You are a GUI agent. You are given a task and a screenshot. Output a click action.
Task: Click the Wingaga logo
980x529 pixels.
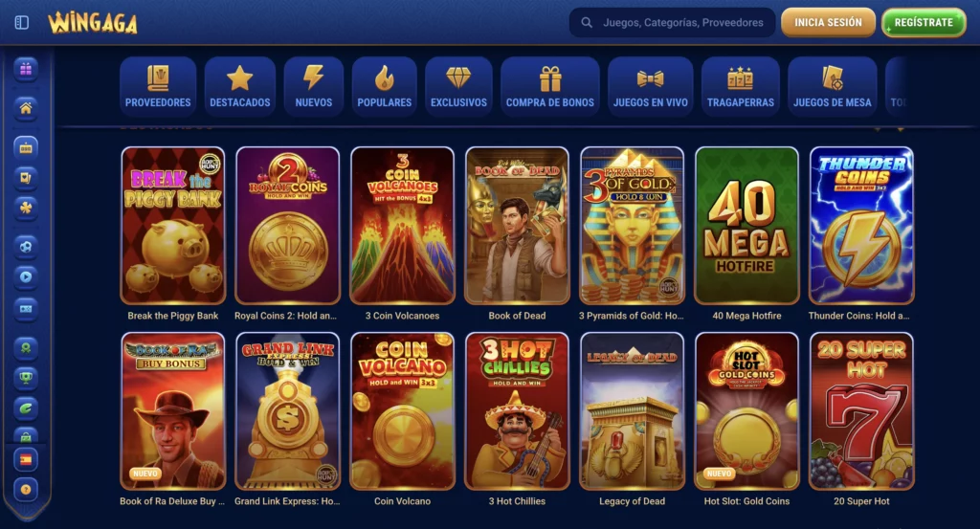(93, 23)
